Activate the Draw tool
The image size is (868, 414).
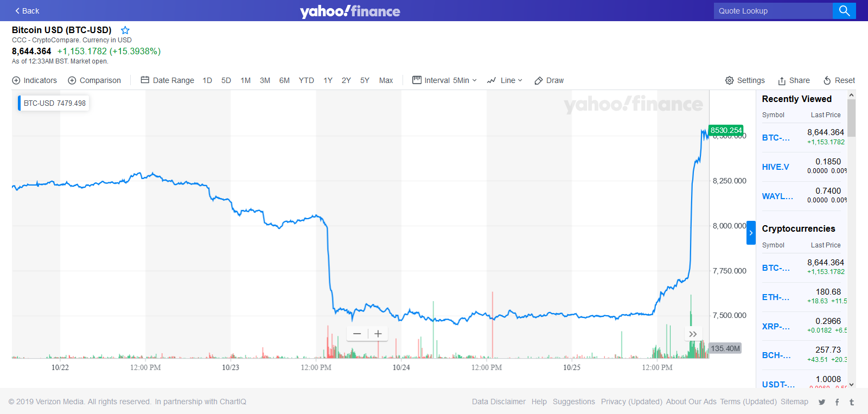[x=549, y=80]
